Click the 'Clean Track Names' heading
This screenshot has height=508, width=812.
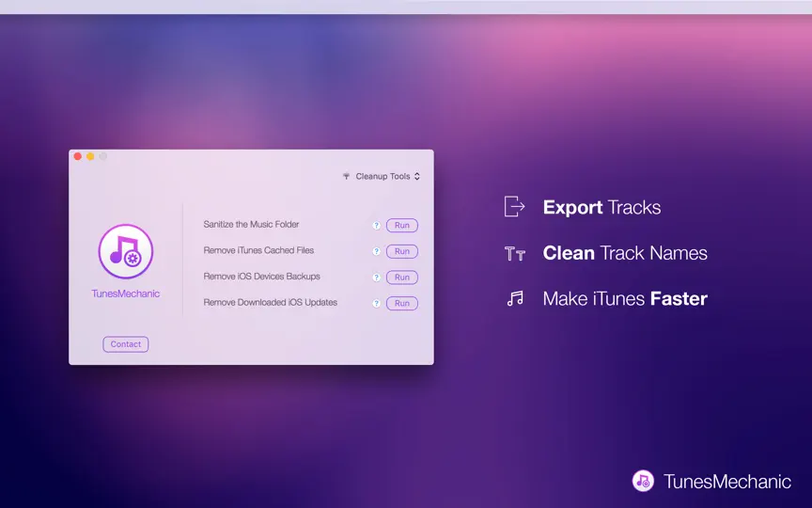(625, 253)
